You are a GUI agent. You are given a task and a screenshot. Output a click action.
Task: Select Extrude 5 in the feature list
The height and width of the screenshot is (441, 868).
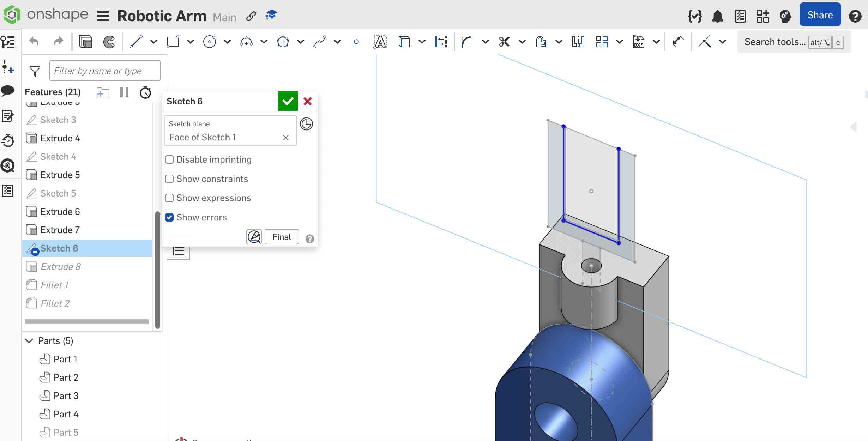[60, 175]
